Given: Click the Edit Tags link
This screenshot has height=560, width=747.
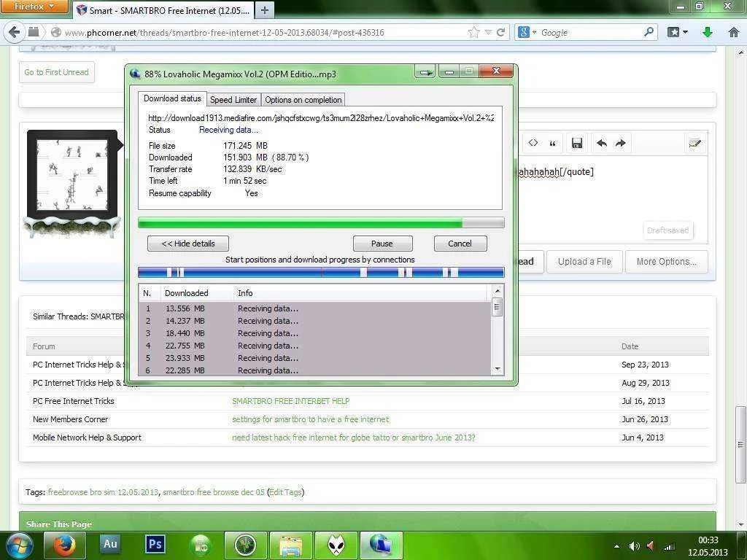Looking at the screenshot, I should 285,492.
